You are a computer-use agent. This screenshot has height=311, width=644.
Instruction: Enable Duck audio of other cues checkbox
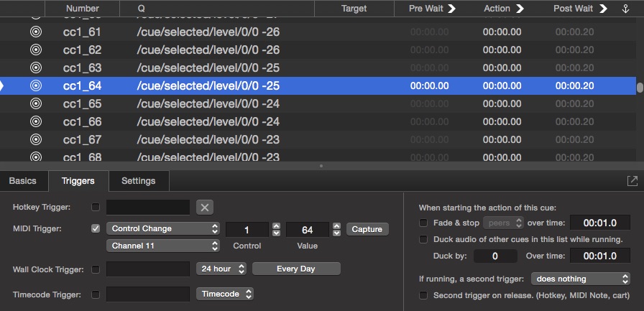423,239
